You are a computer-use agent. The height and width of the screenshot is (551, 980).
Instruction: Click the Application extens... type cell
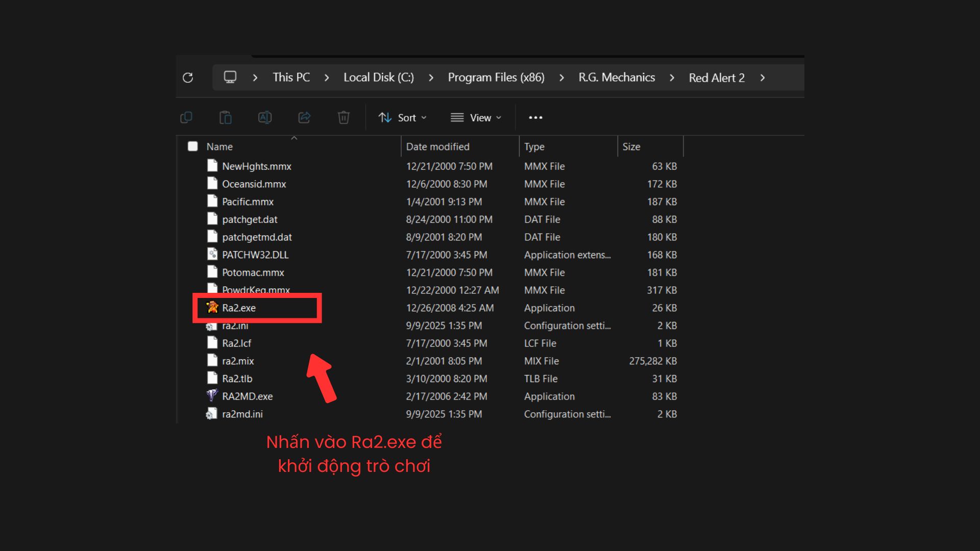pos(567,255)
